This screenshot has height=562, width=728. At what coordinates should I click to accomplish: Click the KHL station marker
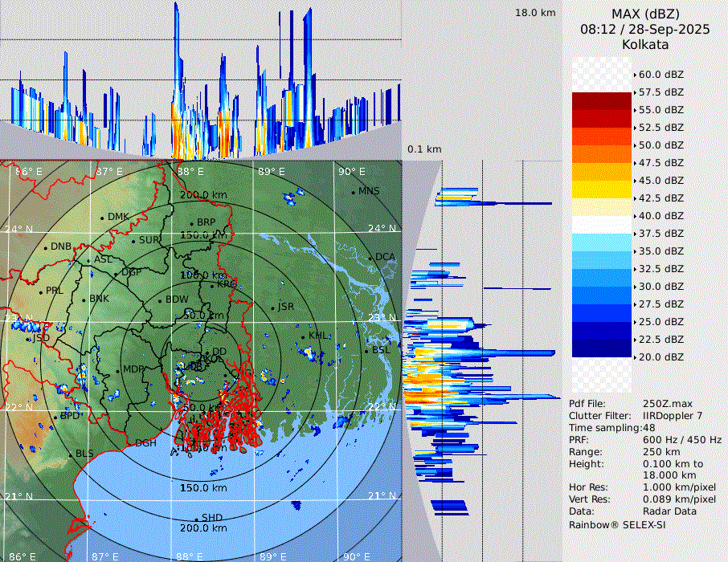pyautogui.click(x=304, y=336)
